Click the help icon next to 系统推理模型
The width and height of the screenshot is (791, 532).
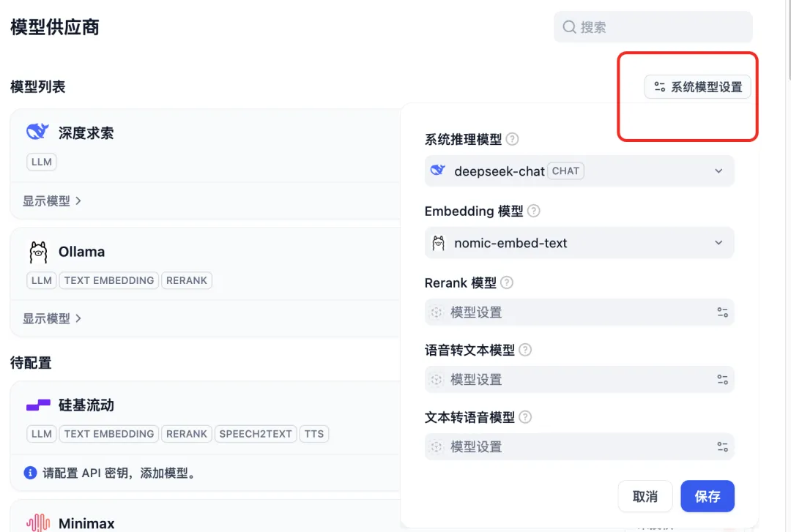click(x=512, y=139)
